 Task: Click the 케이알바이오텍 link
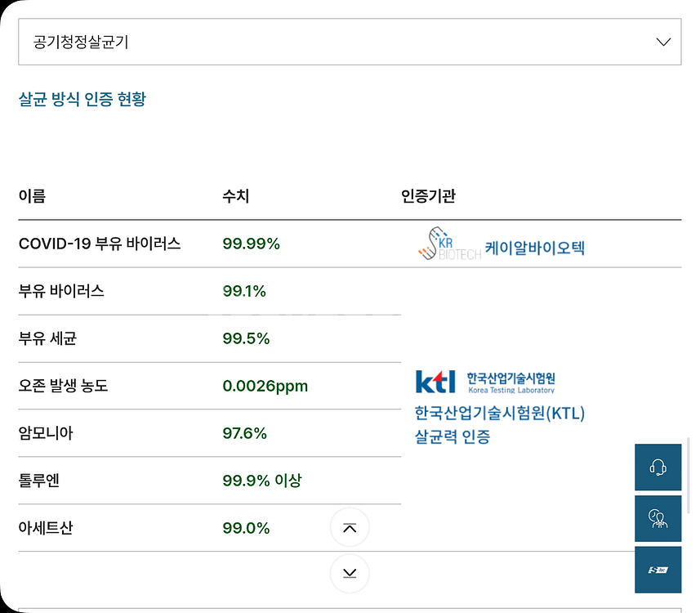535,247
